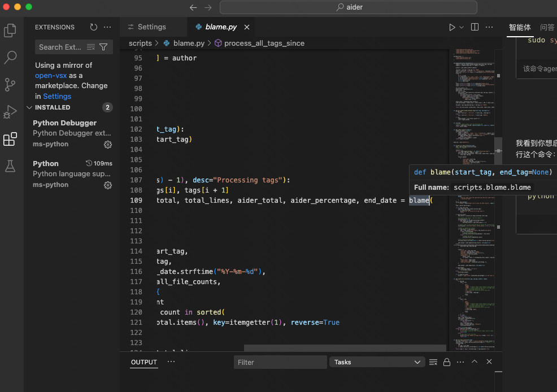557x392 pixels.
Task: Click the editor horizontal scrollbar
Action: pos(345,348)
